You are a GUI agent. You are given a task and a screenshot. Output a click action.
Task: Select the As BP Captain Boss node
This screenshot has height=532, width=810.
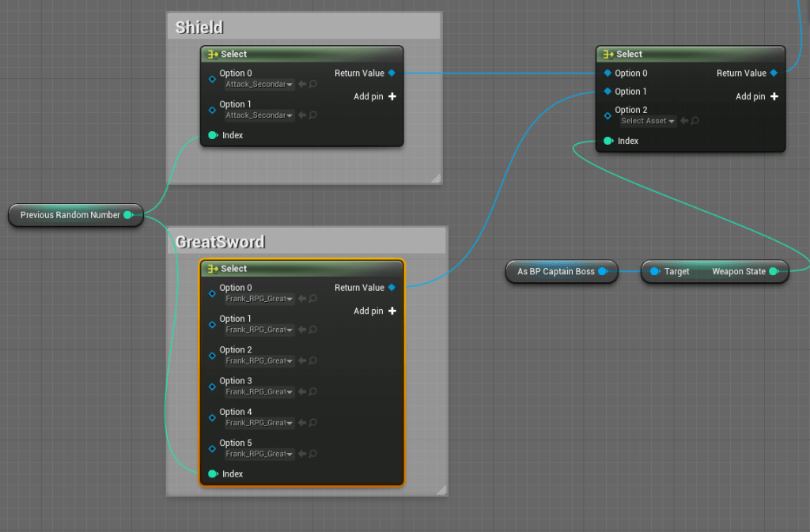[x=555, y=272]
